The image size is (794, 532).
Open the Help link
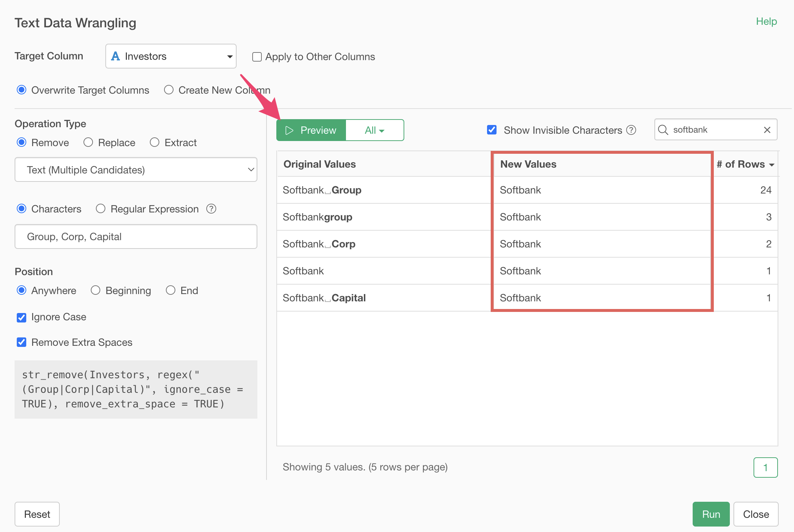[x=766, y=21]
